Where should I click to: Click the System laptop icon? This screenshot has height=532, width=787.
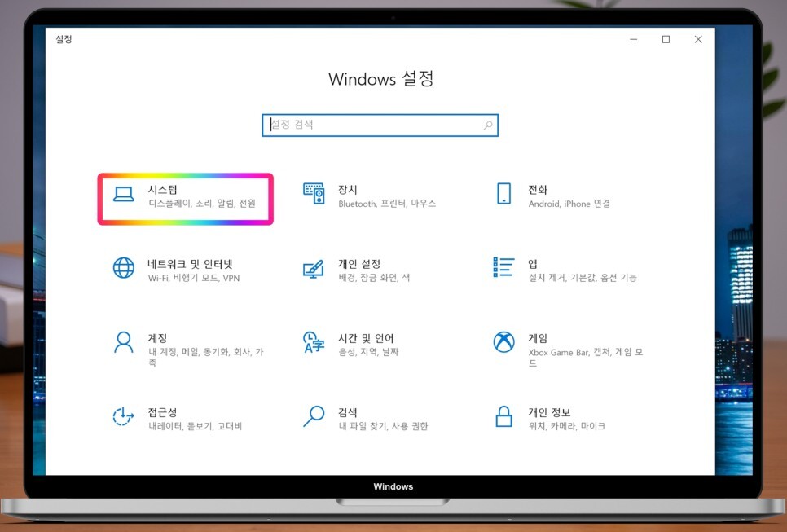[124, 194]
